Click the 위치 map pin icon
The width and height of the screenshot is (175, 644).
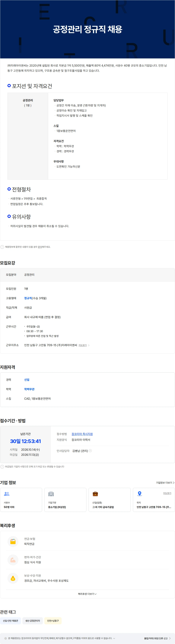(x=140, y=494)
